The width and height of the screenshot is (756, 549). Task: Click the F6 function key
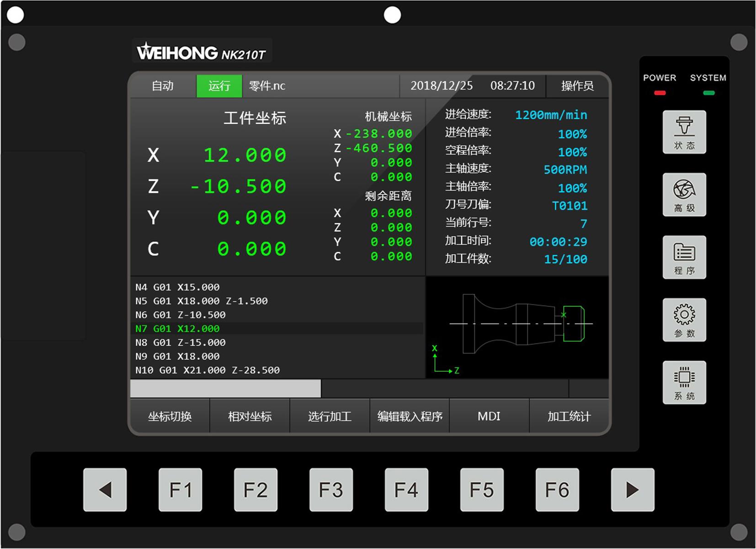pos(557,490)
